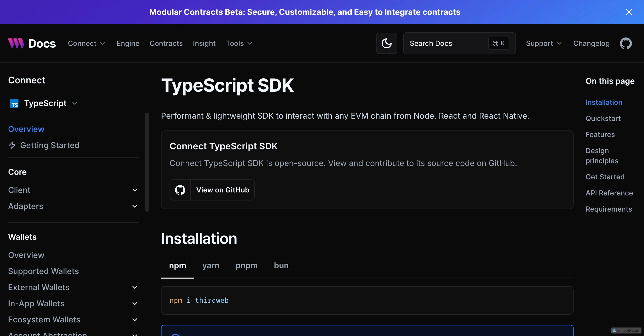Click the ⌘ K shortcut badge
The image size is (644, 336).
coord(499,43)
